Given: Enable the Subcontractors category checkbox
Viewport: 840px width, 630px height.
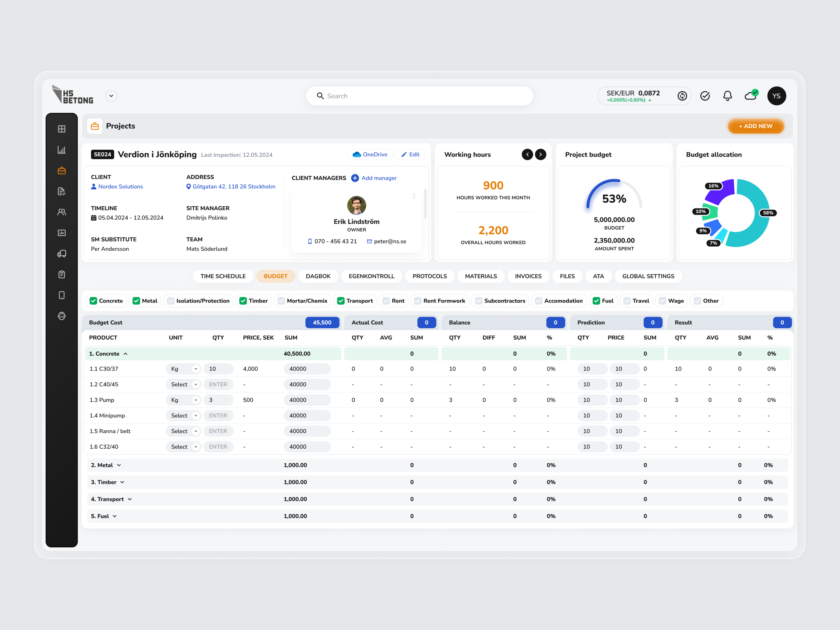Looking at the screenshot, I should (x=479, y=301).
